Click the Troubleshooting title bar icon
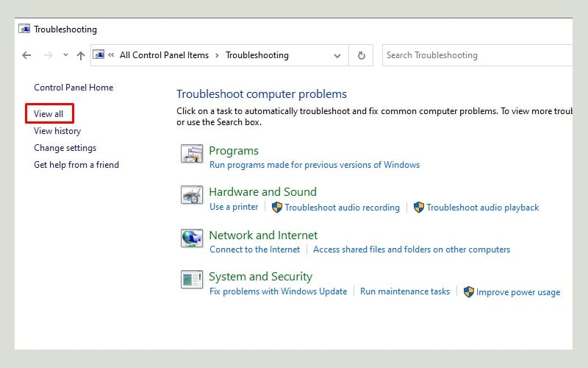588x368 pixels. tap(24, 29)
